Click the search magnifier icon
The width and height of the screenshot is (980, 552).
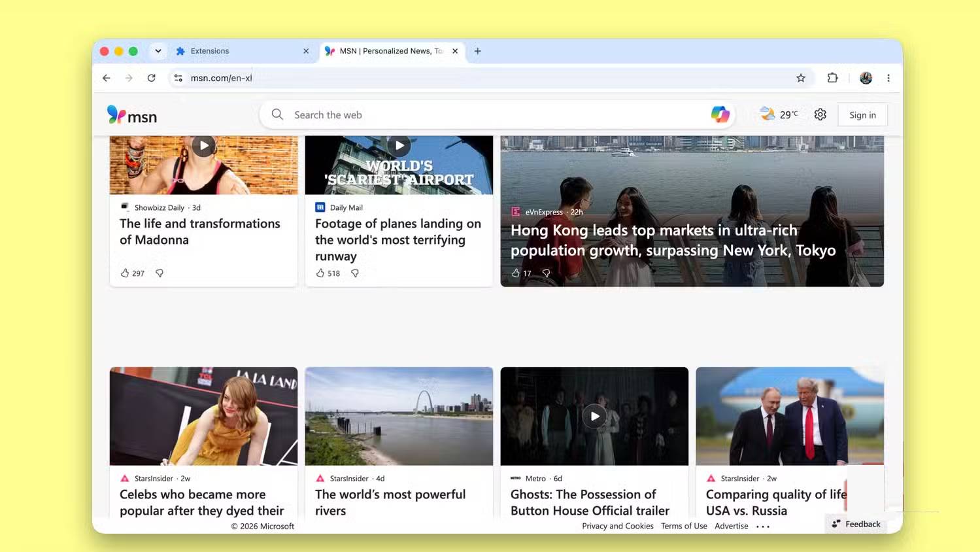point(277,114)
